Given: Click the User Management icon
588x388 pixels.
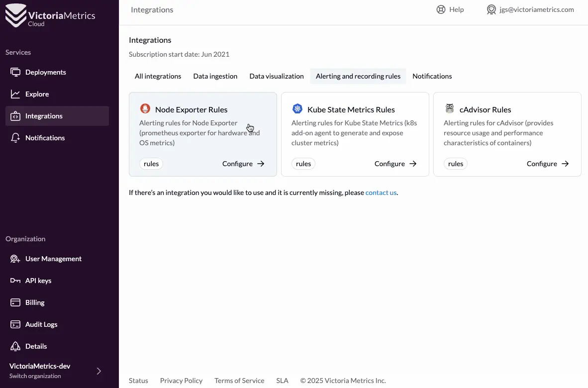Looking at the screenshot, I should pos(15,259).
